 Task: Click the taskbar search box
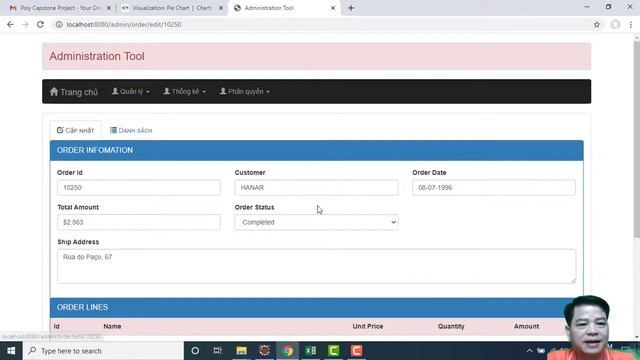103,351
